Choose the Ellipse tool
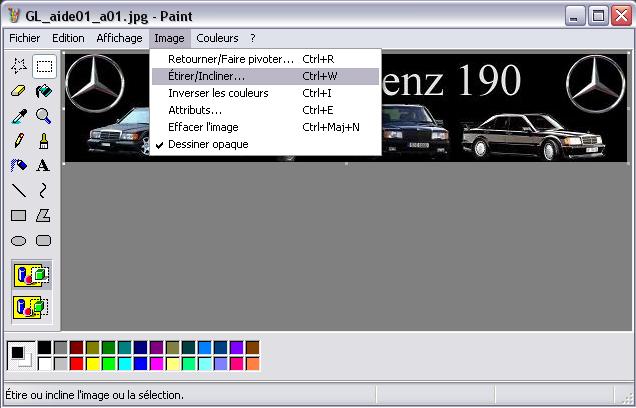636x408 pixels. tap(19, 241)
